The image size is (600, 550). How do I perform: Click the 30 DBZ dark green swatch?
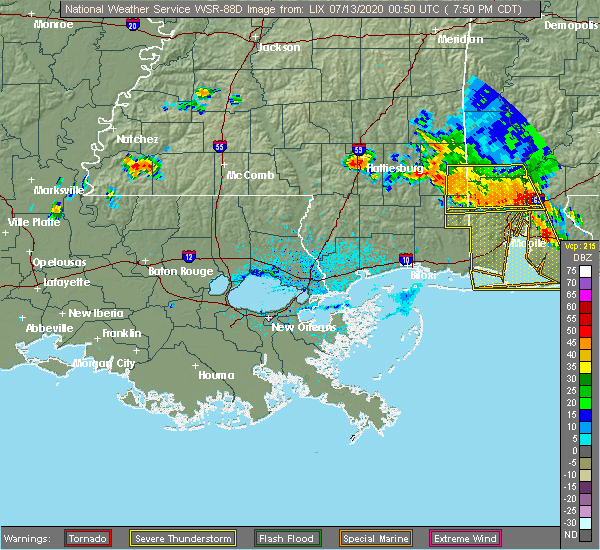(585, 379)
